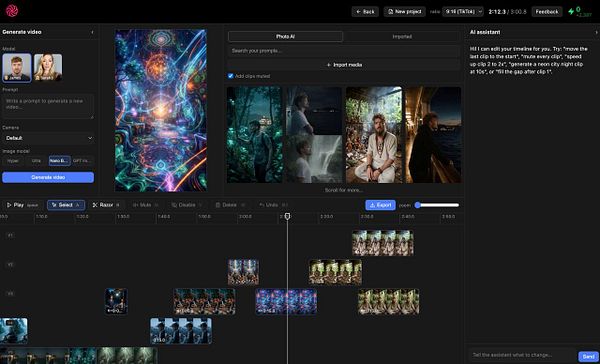600x364 pixels.
Task: Play the timeline
Action: click(22, 205)
